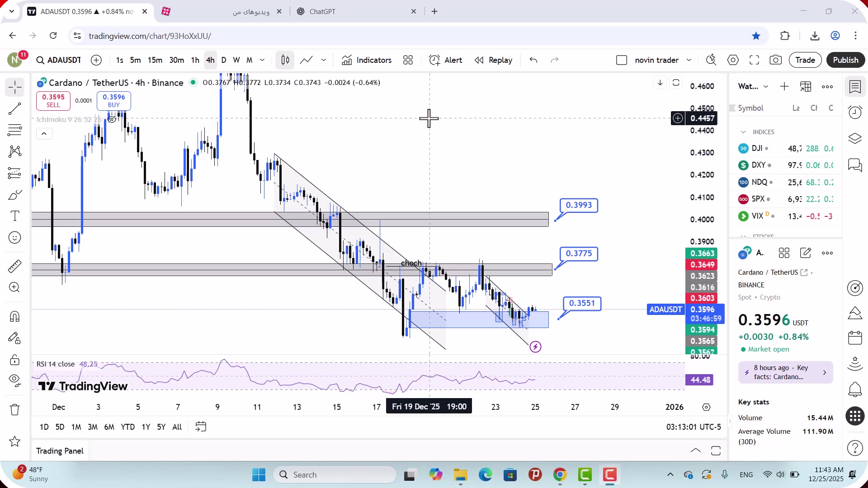Select the 3M date range

[x=92, y=427]
